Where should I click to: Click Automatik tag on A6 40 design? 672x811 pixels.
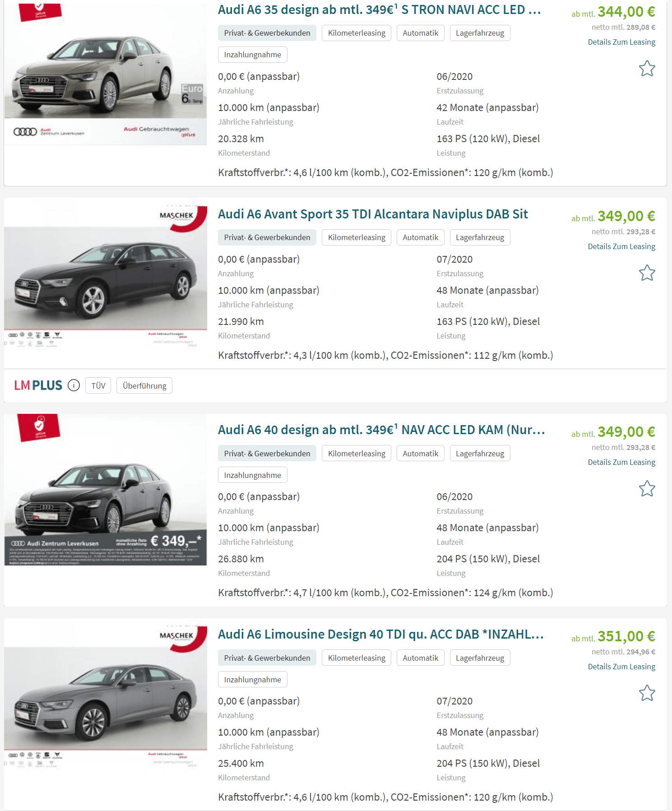[421, 454]
